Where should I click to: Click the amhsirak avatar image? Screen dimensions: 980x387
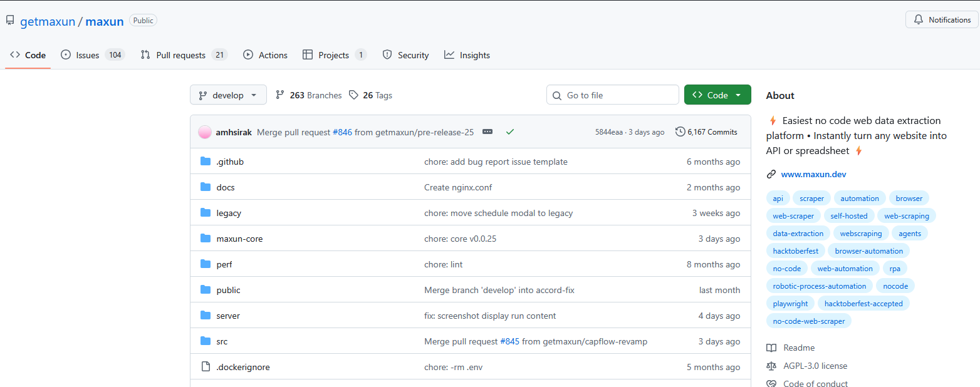tap(205, 132)
